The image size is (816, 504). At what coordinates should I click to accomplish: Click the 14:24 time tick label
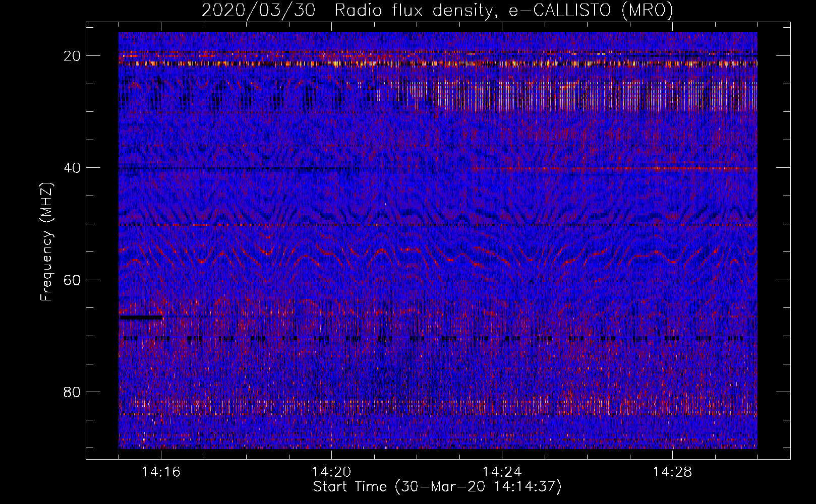pyautogui.click(x=502, y=472)
